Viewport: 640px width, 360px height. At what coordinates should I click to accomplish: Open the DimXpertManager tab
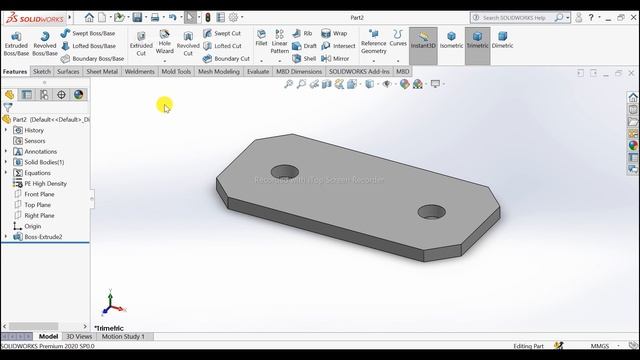tap(61, 95)
